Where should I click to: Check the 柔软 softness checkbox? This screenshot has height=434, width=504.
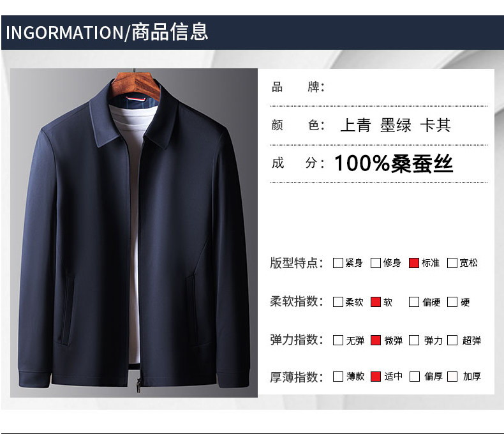(338, 302)
